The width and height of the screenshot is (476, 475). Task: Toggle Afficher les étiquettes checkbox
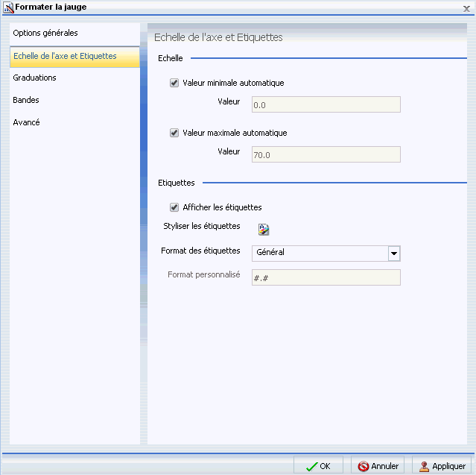pyautogui.click(x=174, y=207)
